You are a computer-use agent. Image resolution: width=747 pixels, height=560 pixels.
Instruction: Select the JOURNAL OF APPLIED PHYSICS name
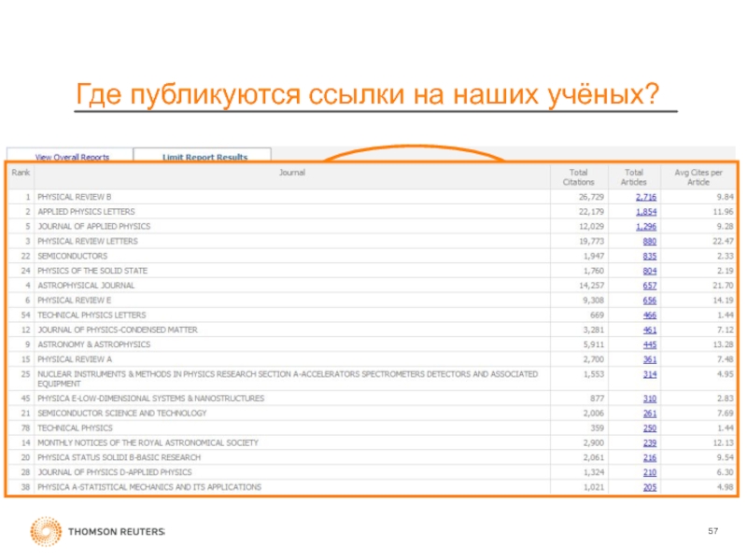(94, 226)
